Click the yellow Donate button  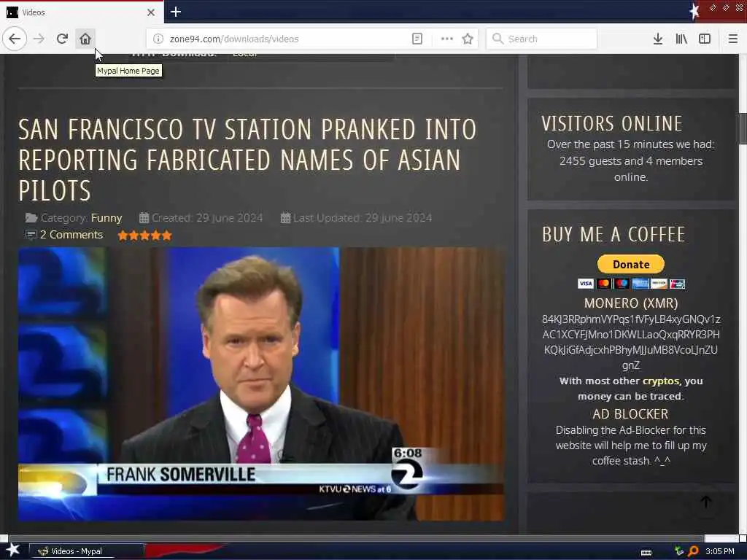(631, 264)
